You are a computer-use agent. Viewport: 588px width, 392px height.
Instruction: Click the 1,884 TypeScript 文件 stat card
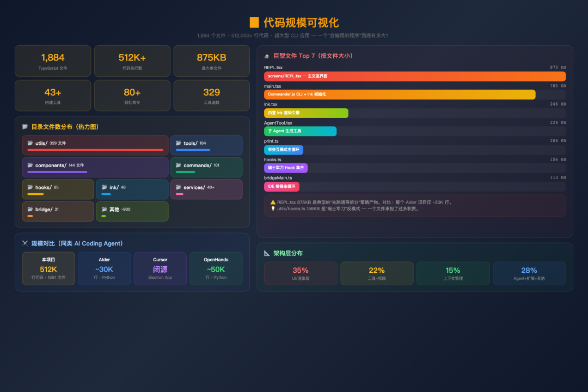click(x=52, y=61)
